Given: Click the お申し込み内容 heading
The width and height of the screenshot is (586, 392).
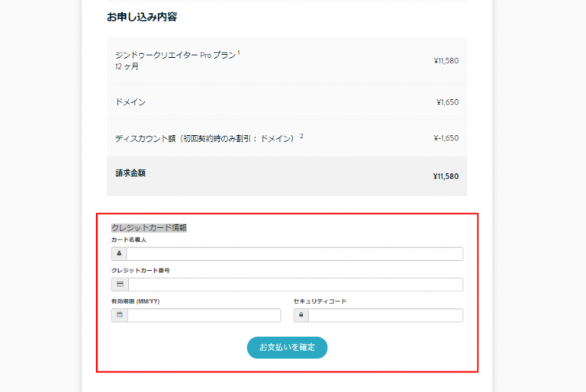Looking at the screenshot, I should (142, 17).
